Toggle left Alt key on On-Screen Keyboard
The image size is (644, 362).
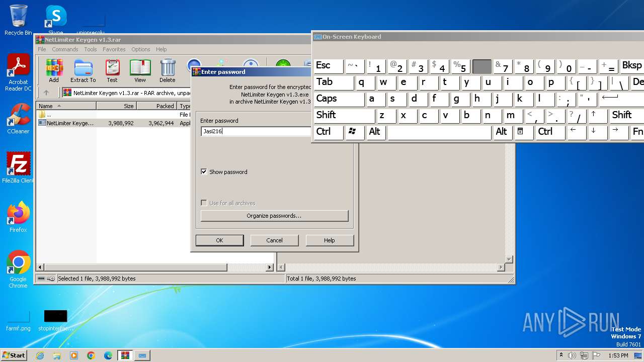pos(375,132)
